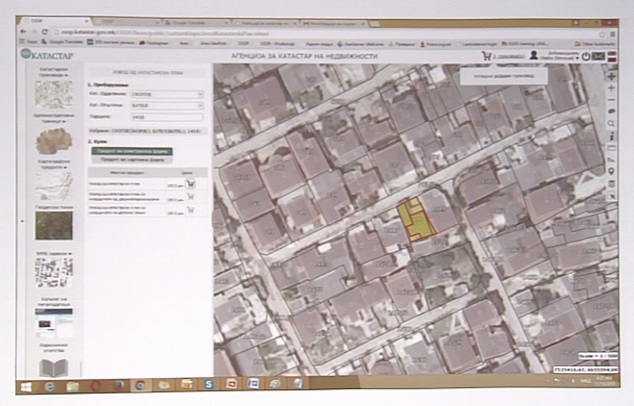
Task: Click the Scale 1:500 box
Action: tap(598, 356)
